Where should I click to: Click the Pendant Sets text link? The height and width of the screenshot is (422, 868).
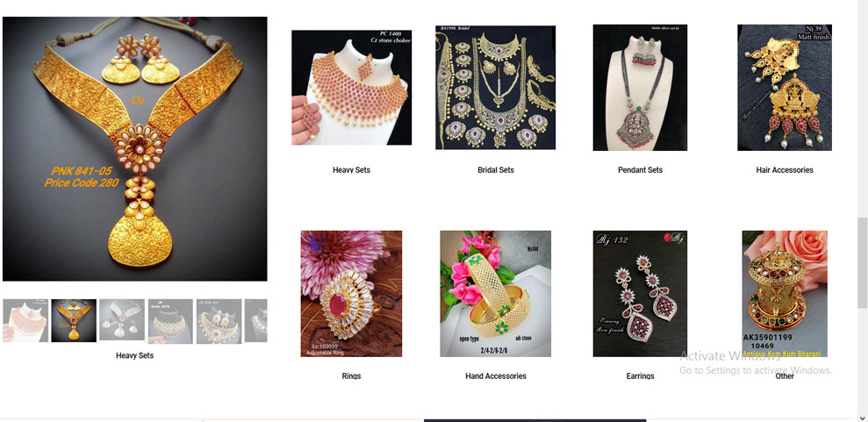click(640, 170)
